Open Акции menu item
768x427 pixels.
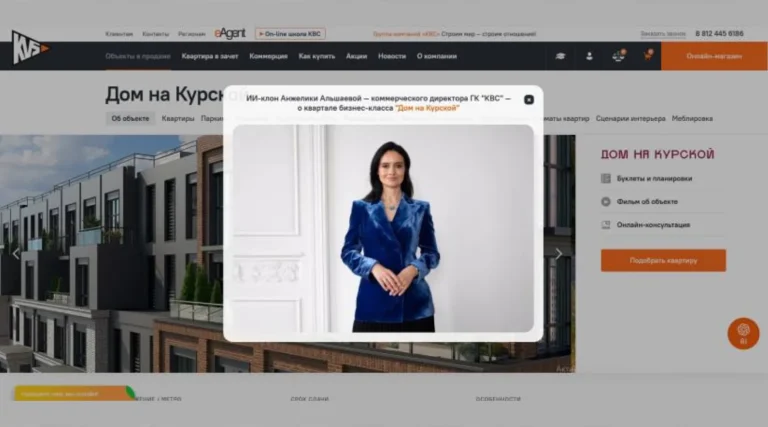click(357, 56)
